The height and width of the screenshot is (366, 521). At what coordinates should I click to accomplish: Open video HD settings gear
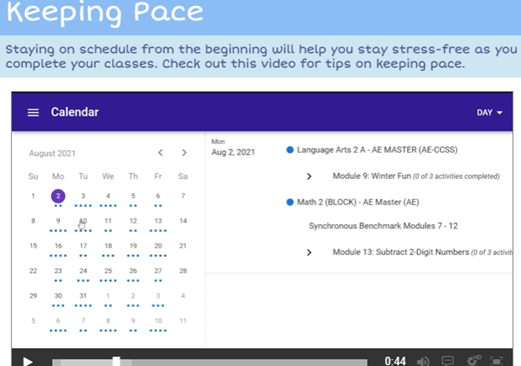[473, 360]
